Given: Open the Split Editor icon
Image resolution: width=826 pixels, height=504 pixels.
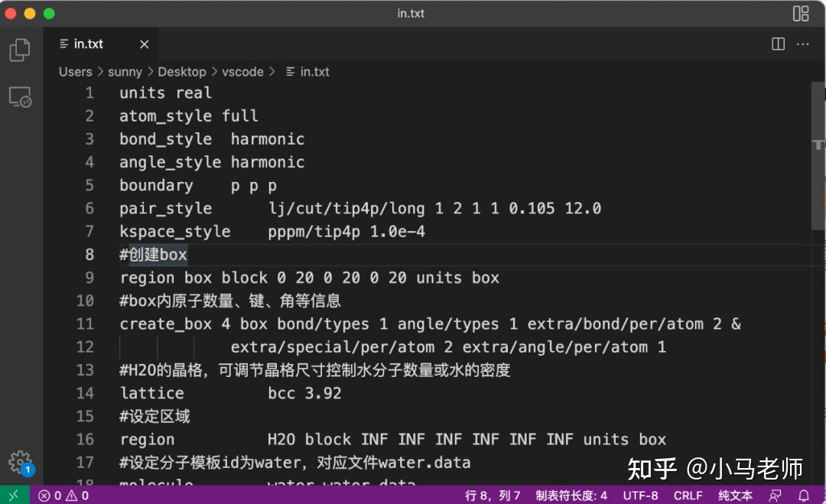Looking at the screenshot, I should coord(778,44).
